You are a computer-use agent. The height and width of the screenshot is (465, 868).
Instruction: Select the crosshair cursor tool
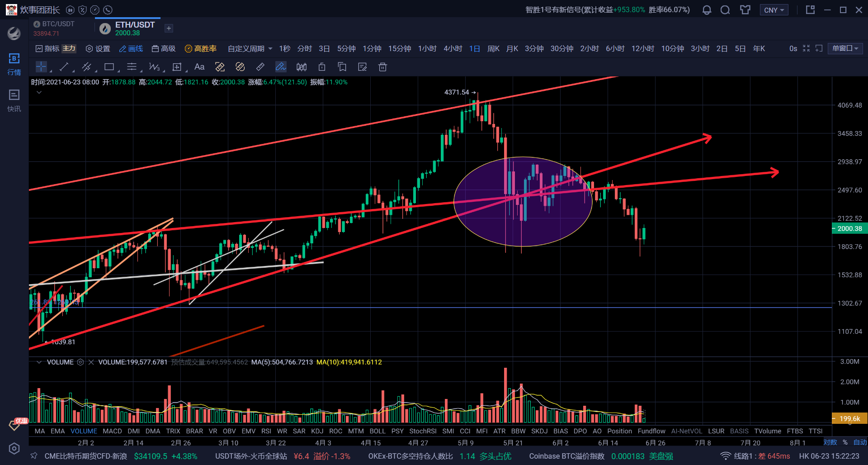pos(41,67)
